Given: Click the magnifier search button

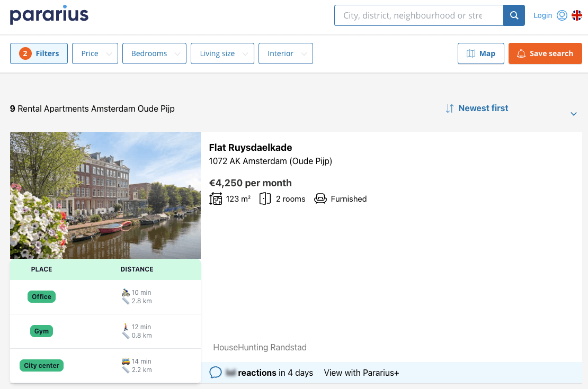Looking at the screenshot, I should pos(514,15).
